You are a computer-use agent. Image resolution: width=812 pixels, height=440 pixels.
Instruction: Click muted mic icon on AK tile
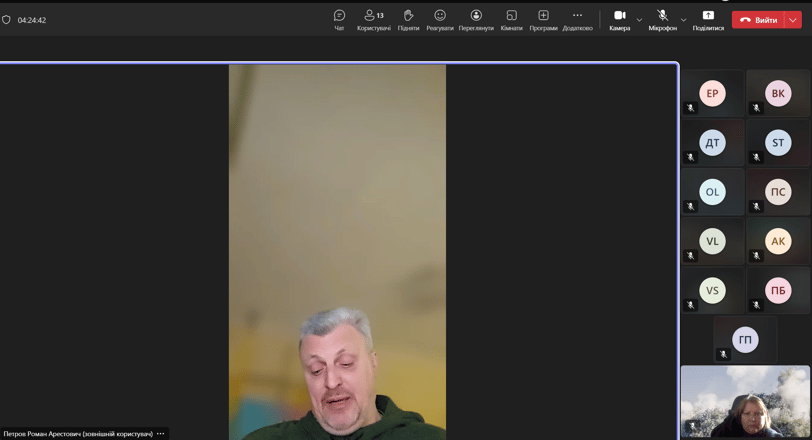tap(756, 255)
